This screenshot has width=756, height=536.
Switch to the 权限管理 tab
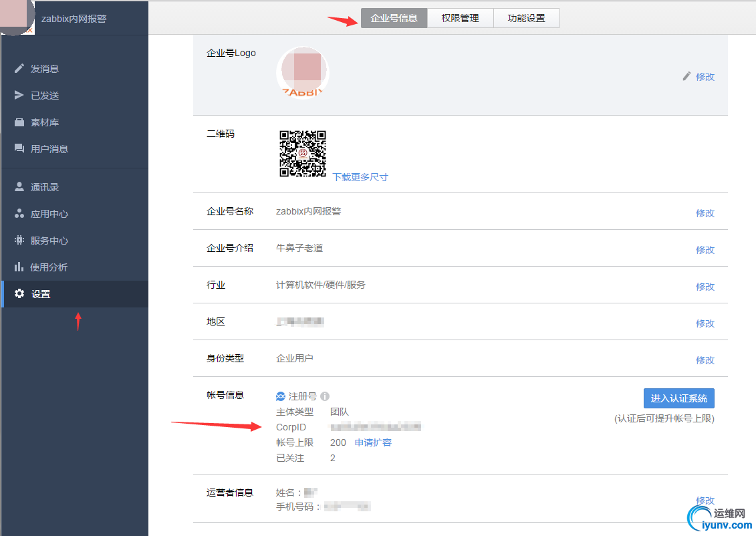tap(461, 18)
